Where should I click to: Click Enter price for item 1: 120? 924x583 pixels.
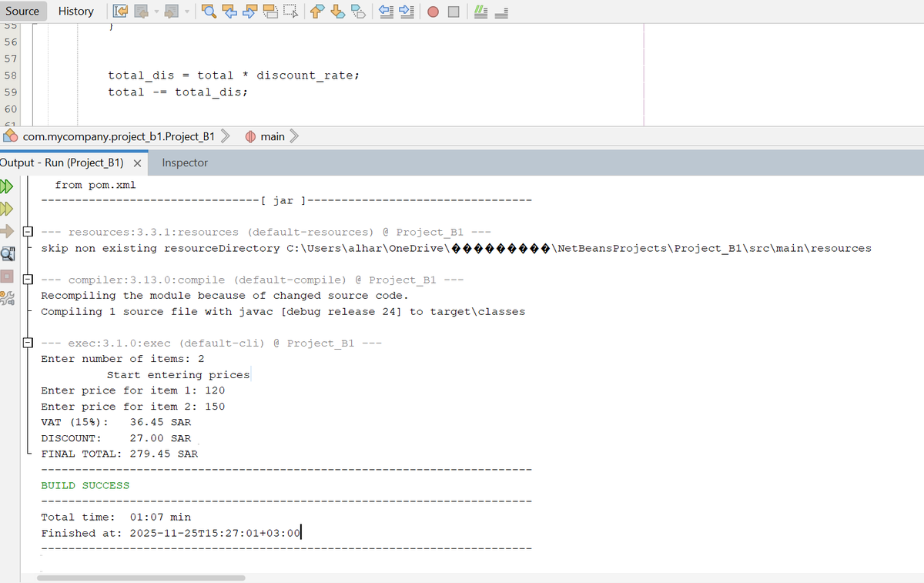[133, 390]
